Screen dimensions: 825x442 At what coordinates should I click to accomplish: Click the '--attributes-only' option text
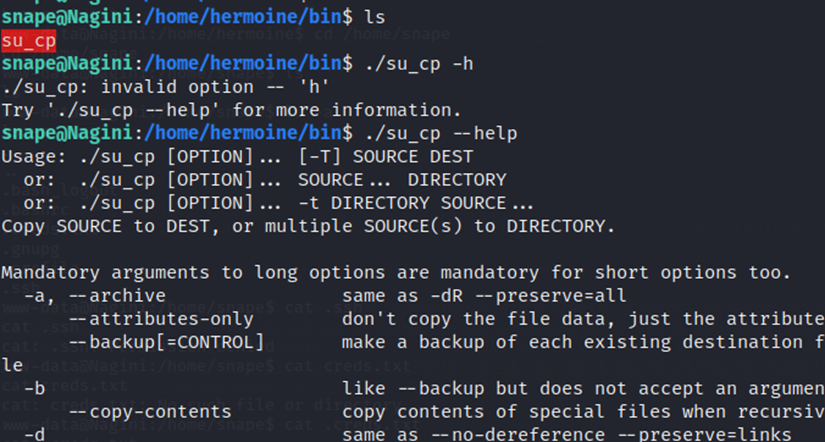click(160, 318)
